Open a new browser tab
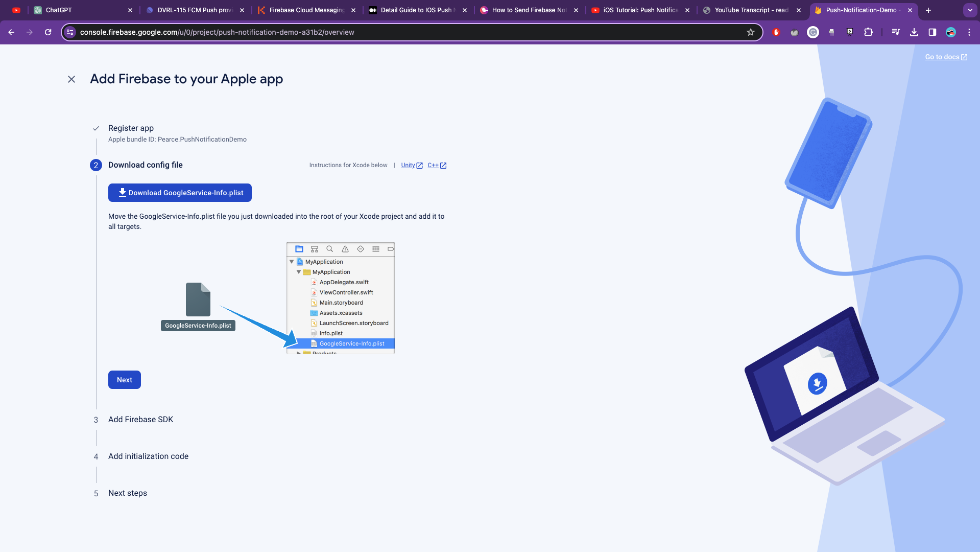Screen dimensions: 980x552 (928, 10)
